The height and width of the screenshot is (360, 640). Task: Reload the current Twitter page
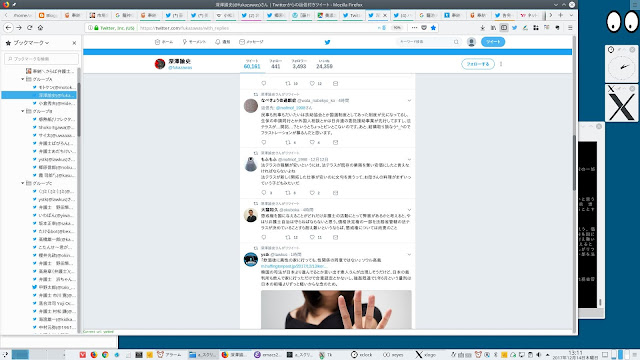[29, 28]
